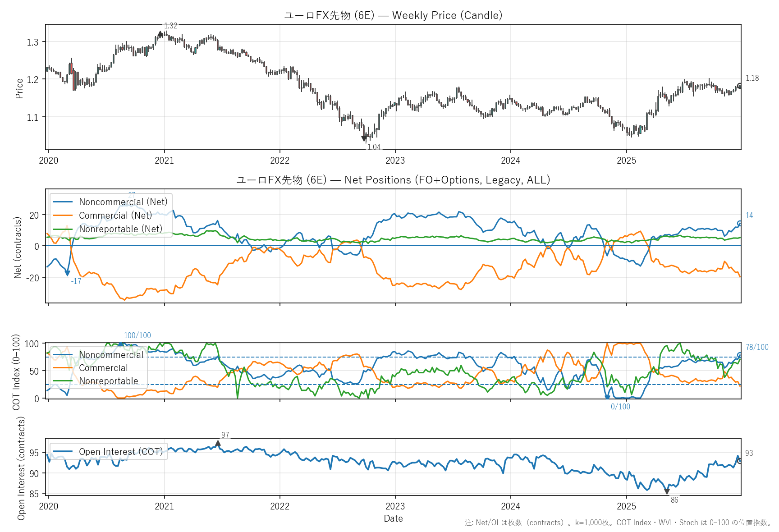The image size is (779, 532).
Task: Click the 0/100 COT Index low marker
Action: point(607,397)
